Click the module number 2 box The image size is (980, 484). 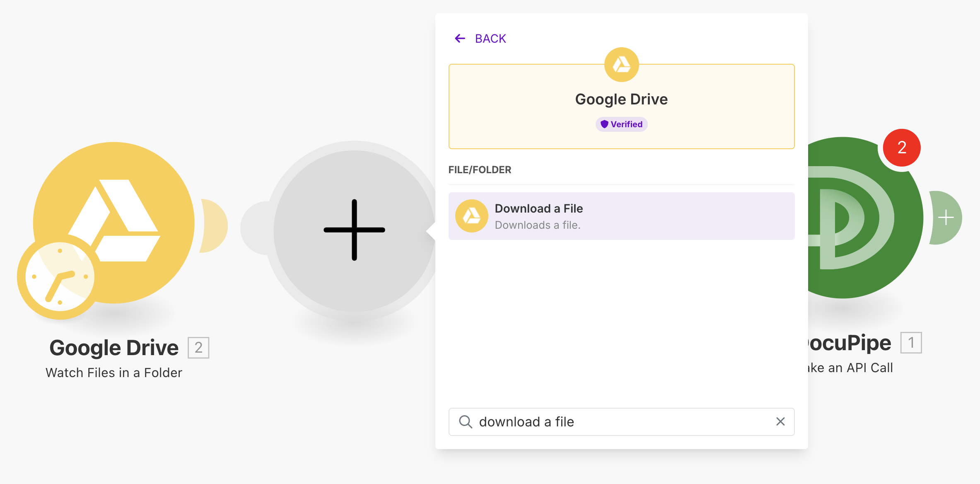click(x=198, y=348)
